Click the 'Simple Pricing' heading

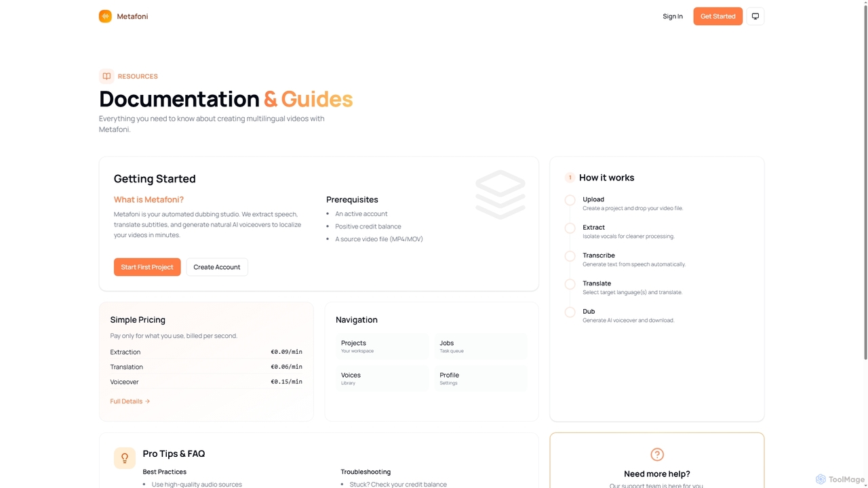click(138, 320)
